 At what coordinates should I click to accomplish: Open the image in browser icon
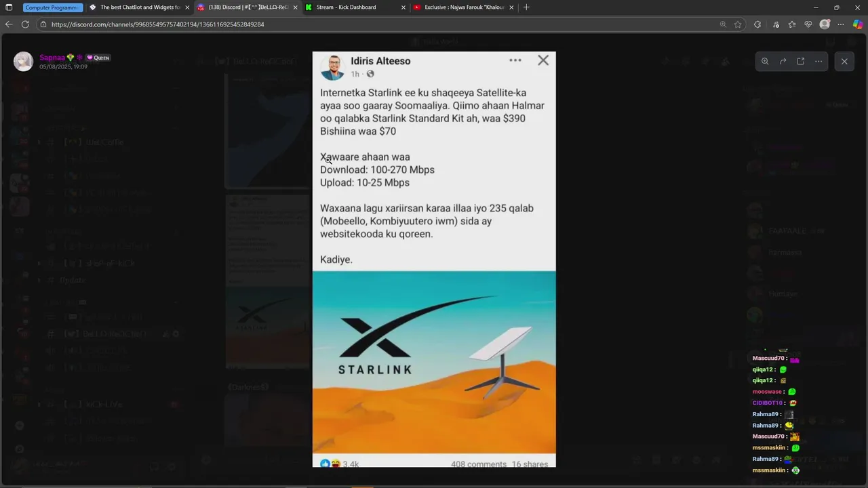pyautogui.click(x=801, y=61)
